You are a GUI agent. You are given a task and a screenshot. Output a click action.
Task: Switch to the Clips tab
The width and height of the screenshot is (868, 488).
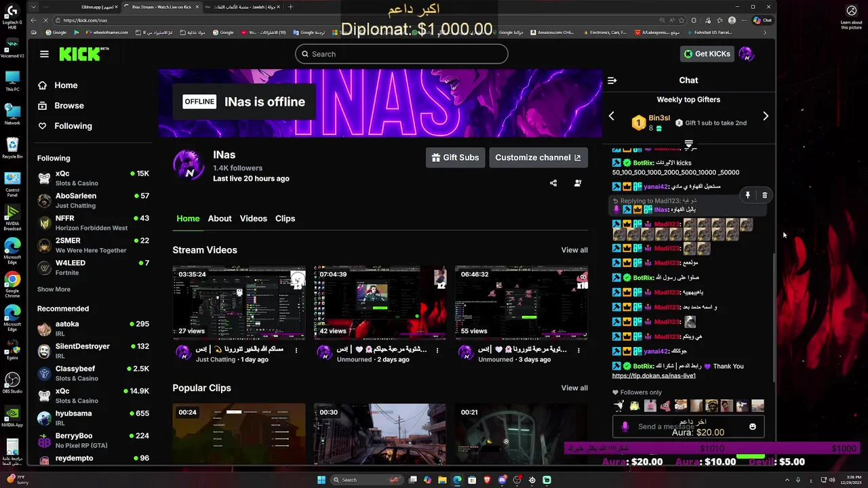(285, 219)
